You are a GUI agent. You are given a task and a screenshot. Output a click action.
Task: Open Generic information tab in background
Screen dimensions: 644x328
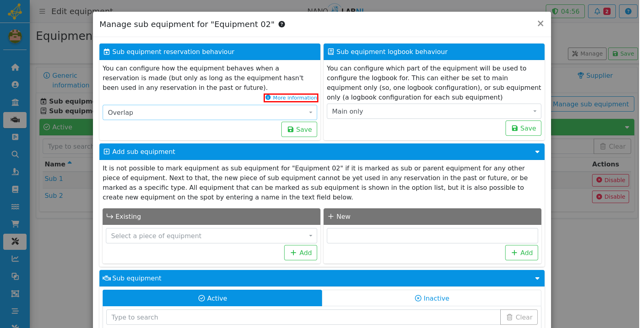click(66, 80)
